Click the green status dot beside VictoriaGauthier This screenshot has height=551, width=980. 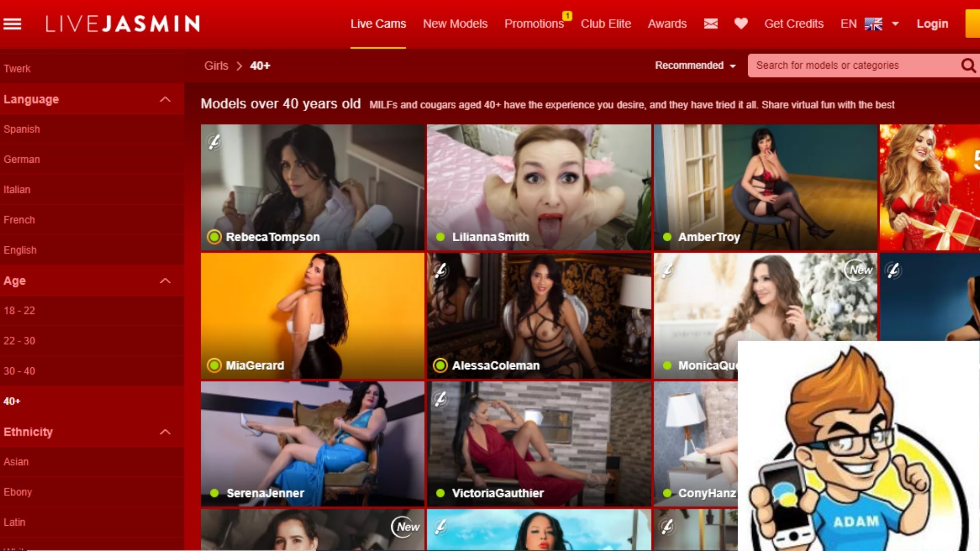(x=440, y=493)
